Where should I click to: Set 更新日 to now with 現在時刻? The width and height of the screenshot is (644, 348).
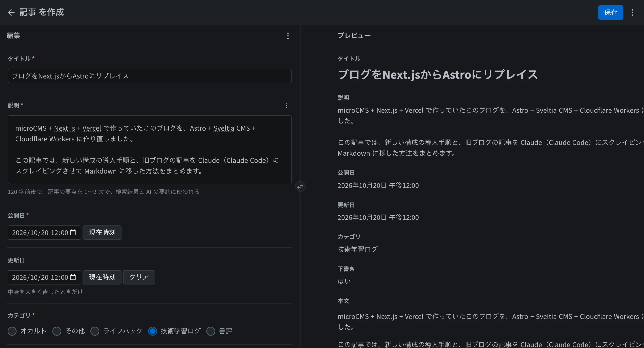click(102, 277)
